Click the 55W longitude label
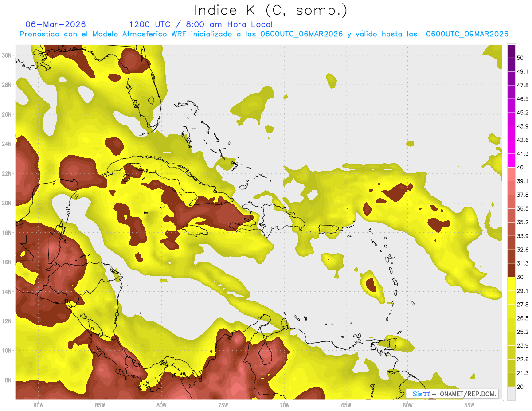This screenshot has width=532, height=411. click(x=469, y=405)
